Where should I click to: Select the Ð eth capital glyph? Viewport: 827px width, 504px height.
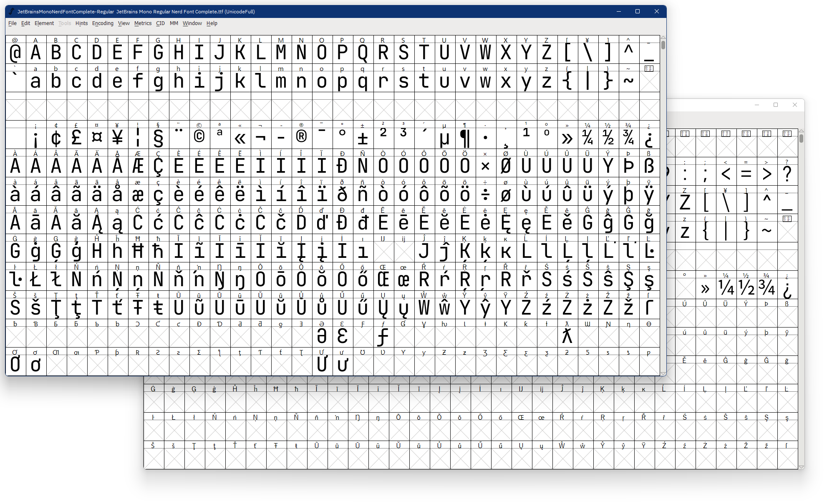coord(343,163)
